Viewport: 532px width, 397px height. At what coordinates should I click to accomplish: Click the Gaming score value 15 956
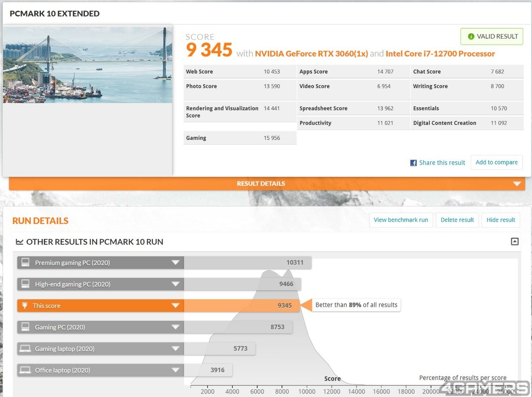tap(272, 138)
